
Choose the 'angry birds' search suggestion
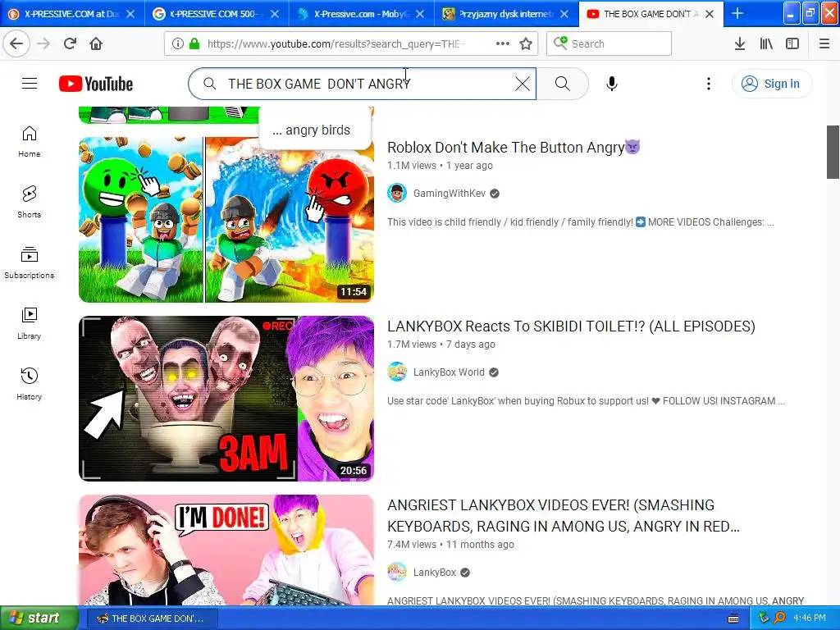[x=316, y=130]
